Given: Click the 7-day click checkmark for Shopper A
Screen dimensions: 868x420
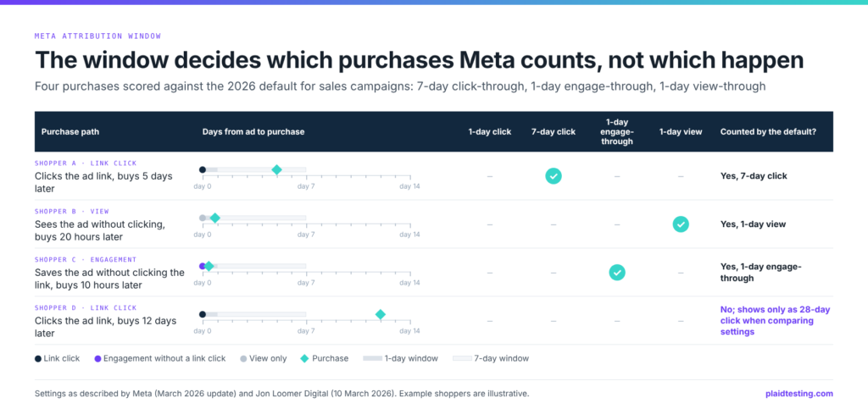Looking at the screenshot, I should pos(553,176).
